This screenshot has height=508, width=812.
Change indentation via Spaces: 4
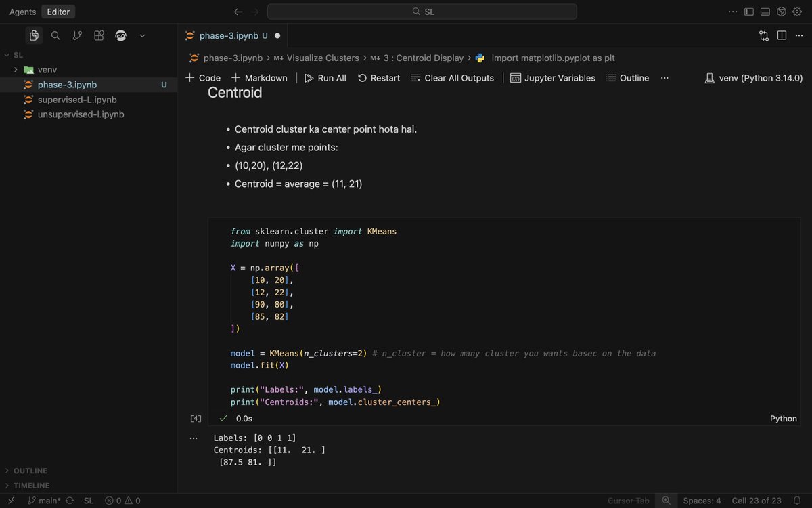pyautogui.click(x=702, y=501)
